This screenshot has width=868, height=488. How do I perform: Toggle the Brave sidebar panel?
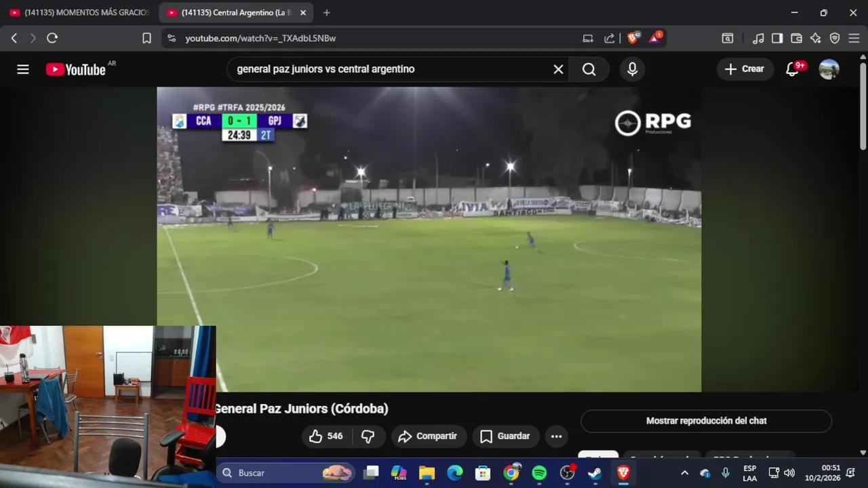pyautogui.click(x=777, y=38)
